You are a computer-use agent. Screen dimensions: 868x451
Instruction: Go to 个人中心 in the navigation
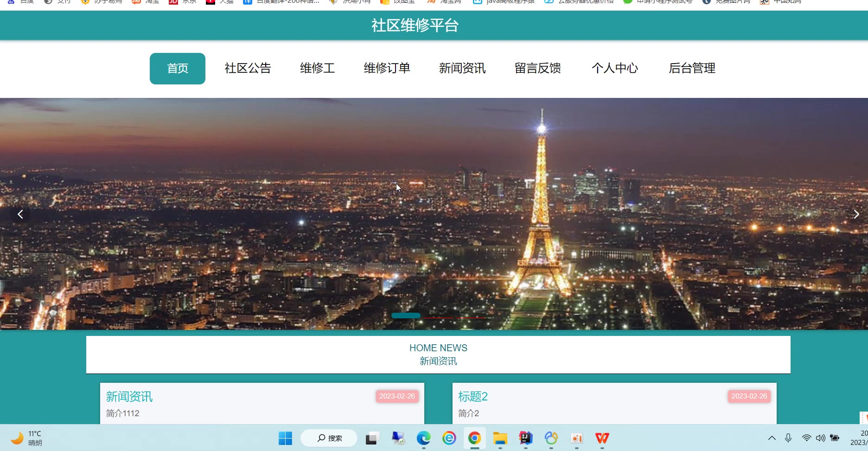[x=615, y=68]
